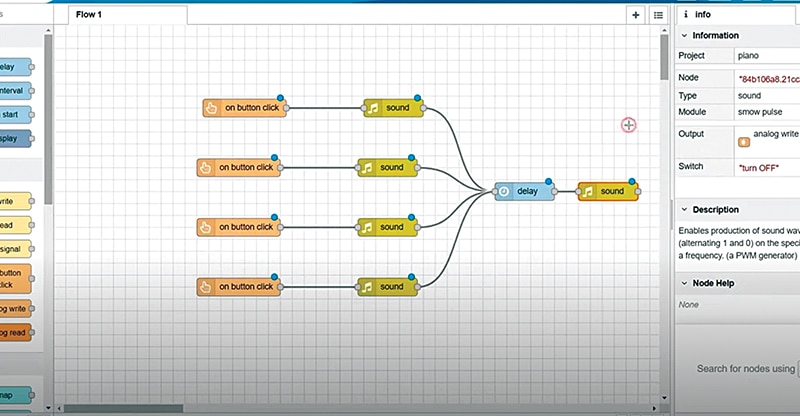Click the "Module" row label
800x416 pixels.
[692, 112]
